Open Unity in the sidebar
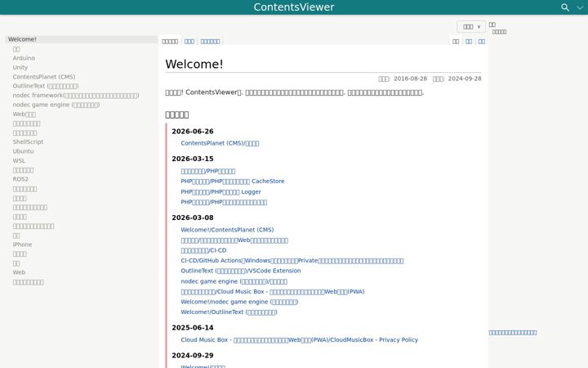 pyautogui.click(x=20, y=67)
